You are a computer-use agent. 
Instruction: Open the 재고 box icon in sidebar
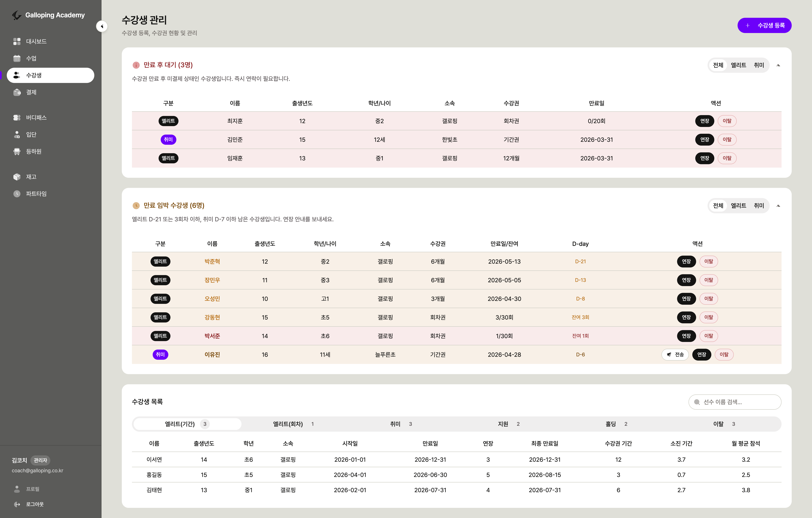click(17, 177)
